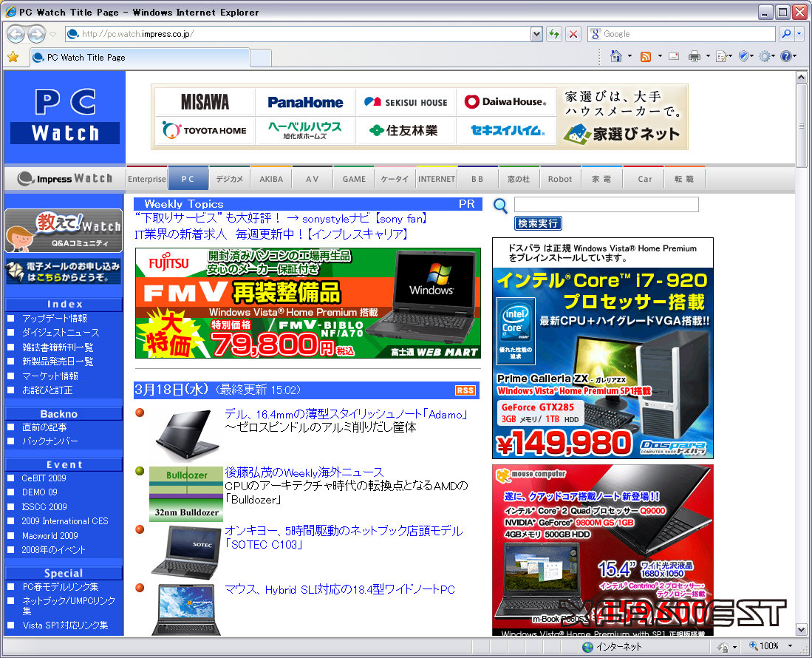This screenshot has width=812, height=658.
Task: Select the Car navigation tab
Action: click(x=645, y=179)
